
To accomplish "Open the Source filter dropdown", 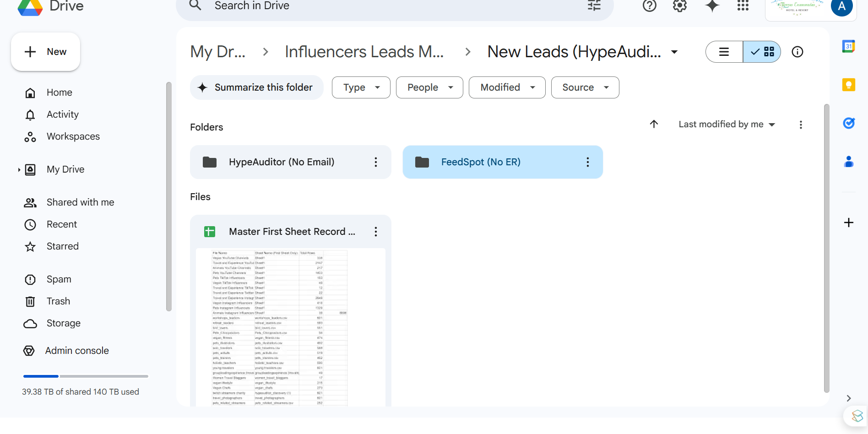I will tap(585, 87).
